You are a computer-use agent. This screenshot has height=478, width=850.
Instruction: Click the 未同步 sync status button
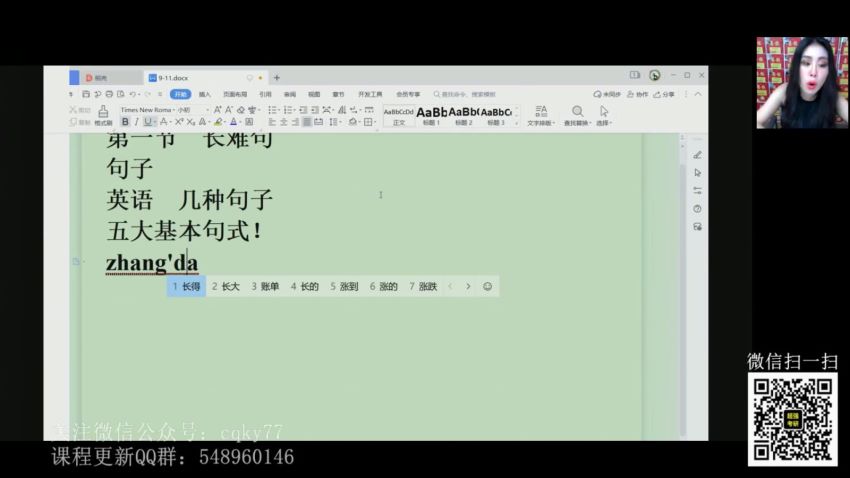[x=607, y=94]
